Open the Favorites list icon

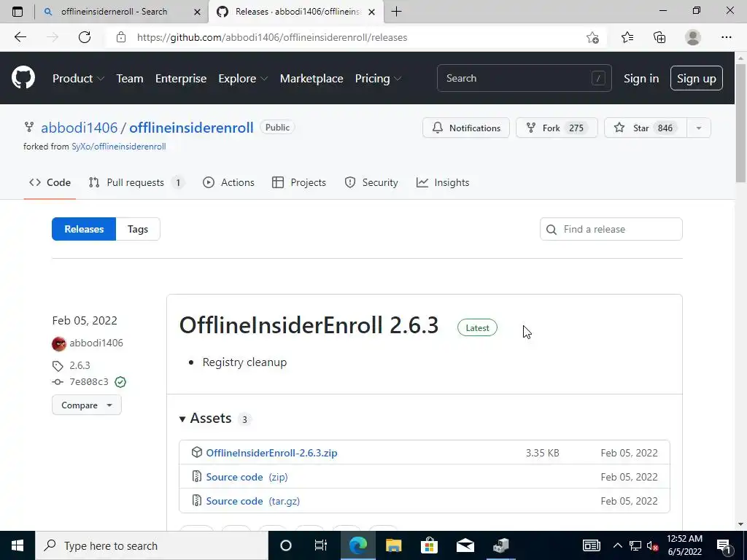tap(627, 37)
